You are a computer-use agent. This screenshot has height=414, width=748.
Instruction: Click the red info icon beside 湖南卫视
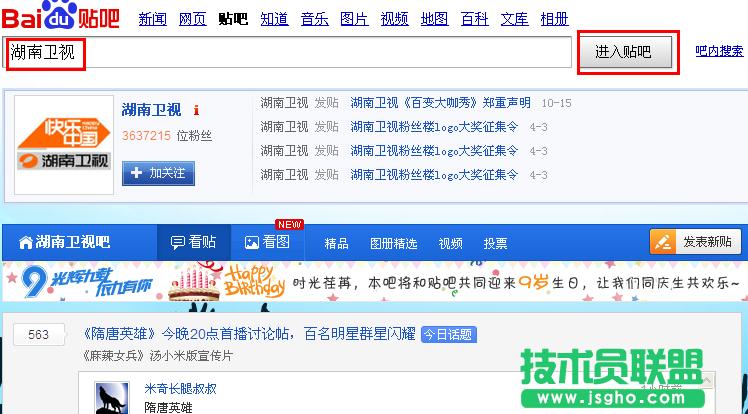pos(197,110)
